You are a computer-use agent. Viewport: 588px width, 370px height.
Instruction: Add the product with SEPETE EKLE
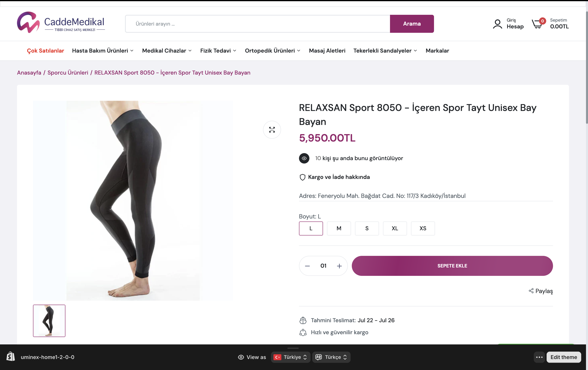[x=452, y=265]
